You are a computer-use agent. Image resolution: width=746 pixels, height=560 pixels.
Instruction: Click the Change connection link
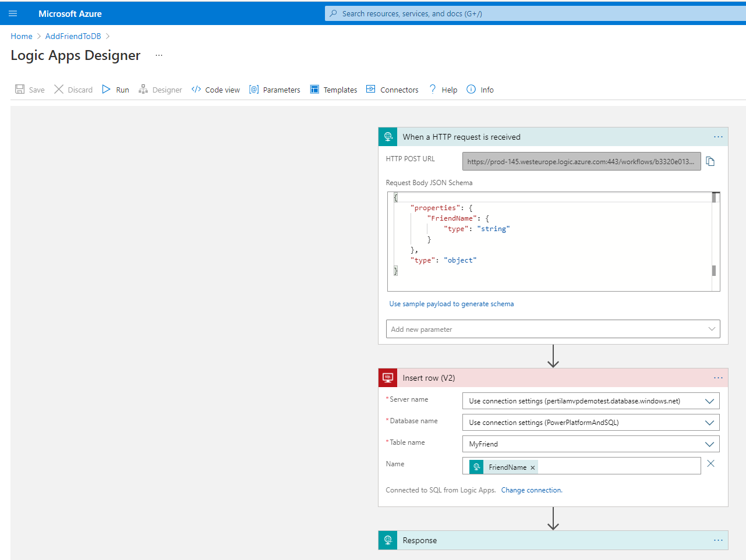(x=531, y=490)
